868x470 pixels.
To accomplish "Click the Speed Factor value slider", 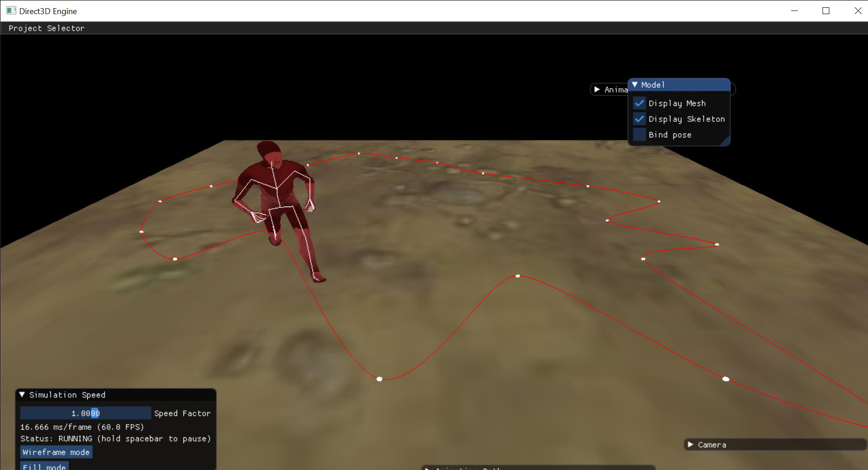I will (x=85, y=413).
